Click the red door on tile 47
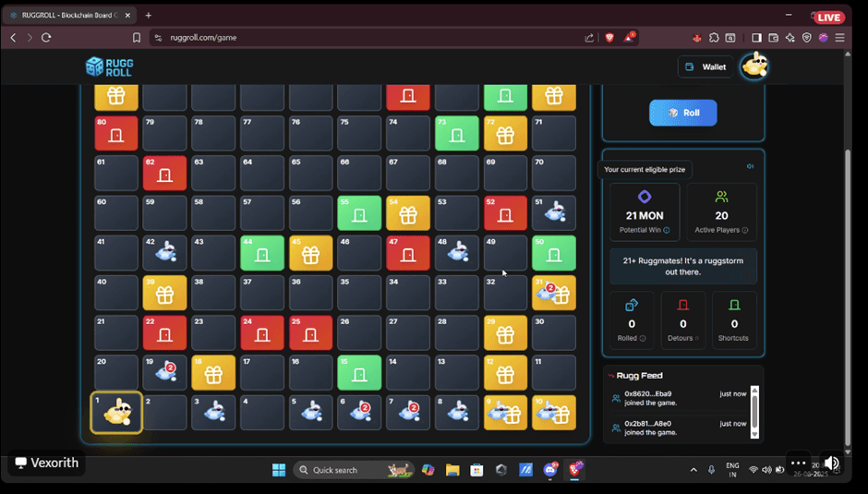Screen dimensions: 868x494 408,253
